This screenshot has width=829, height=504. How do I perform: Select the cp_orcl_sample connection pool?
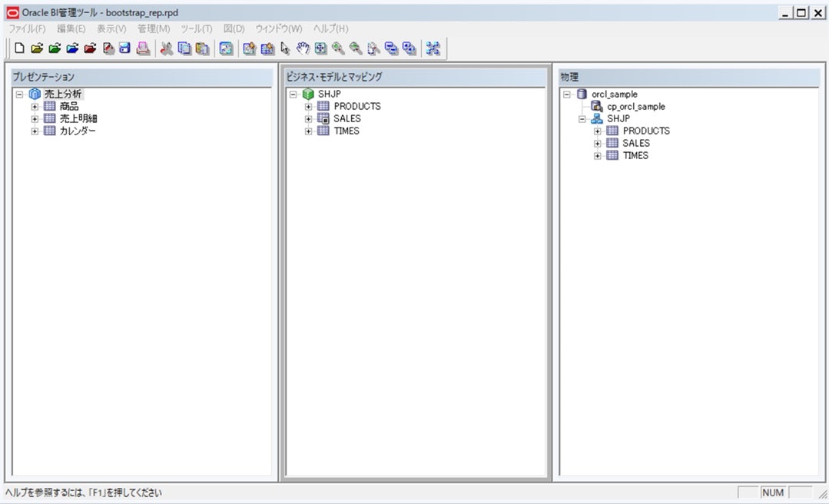636,106
